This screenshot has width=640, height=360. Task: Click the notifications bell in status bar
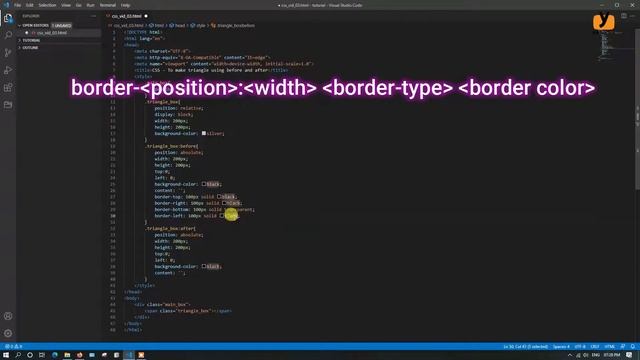(632, 347)
